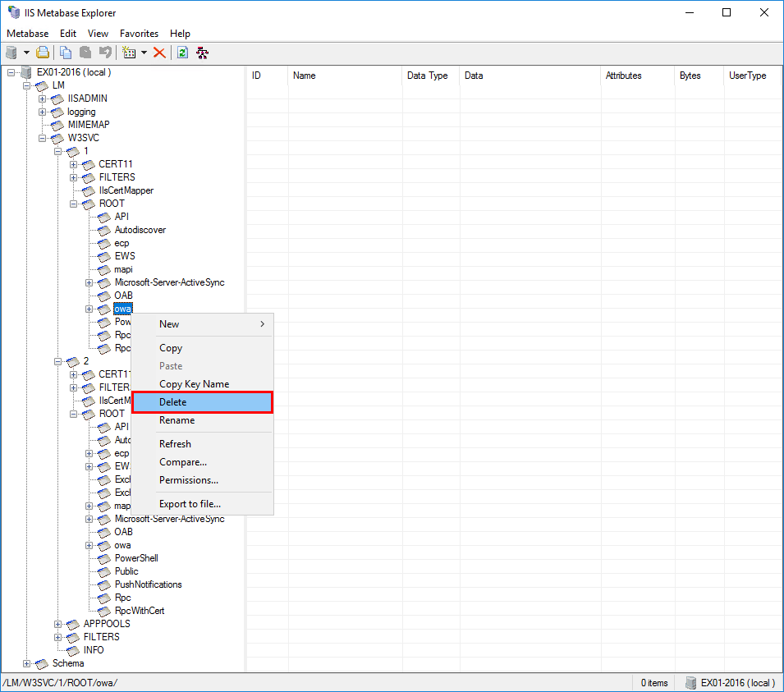The width and height of the screenshot is (784, 692).
Task: Open the Favorites menu
Action: coord(139,34)
